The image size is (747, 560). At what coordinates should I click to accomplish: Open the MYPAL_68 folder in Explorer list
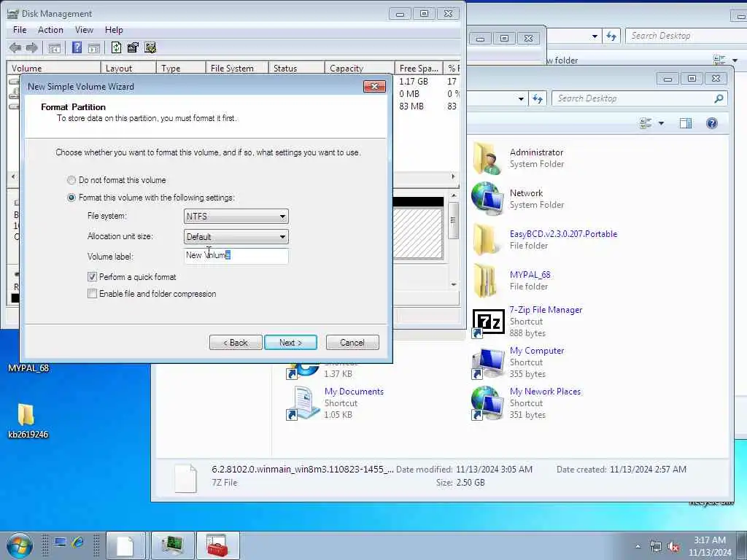[x=487, y=281]
